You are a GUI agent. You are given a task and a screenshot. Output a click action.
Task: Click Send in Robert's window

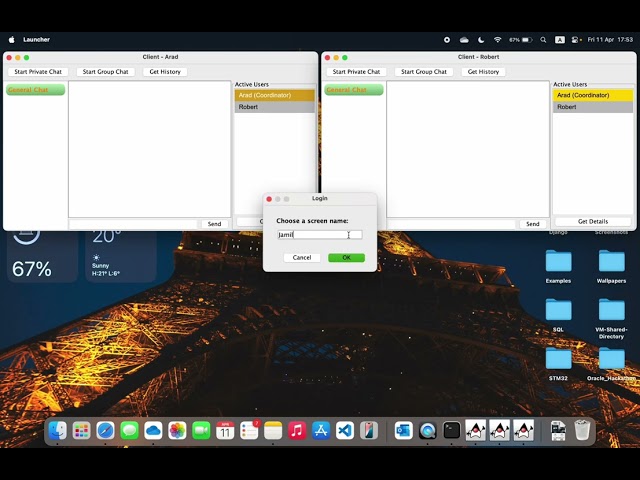[x=533, y=224]
